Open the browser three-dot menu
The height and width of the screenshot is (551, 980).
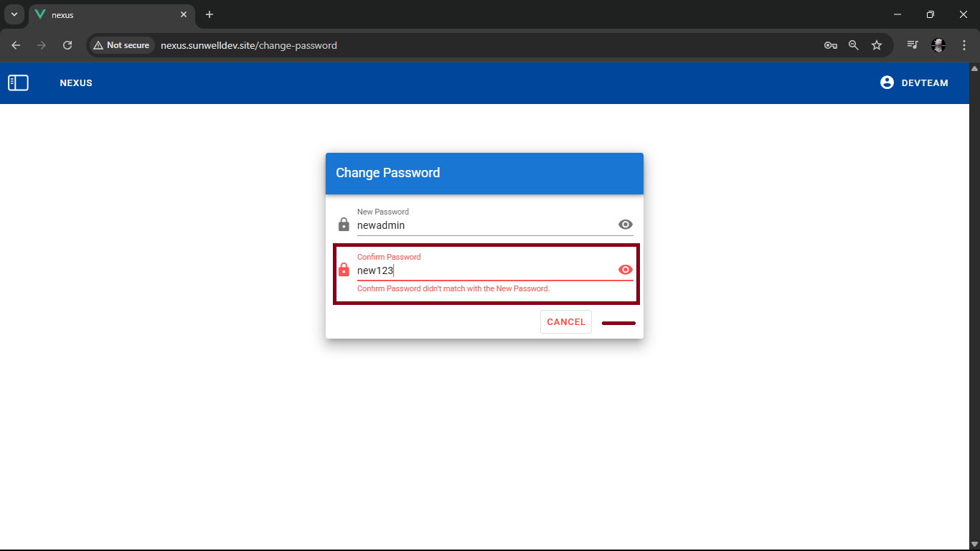tap(964, 44)
